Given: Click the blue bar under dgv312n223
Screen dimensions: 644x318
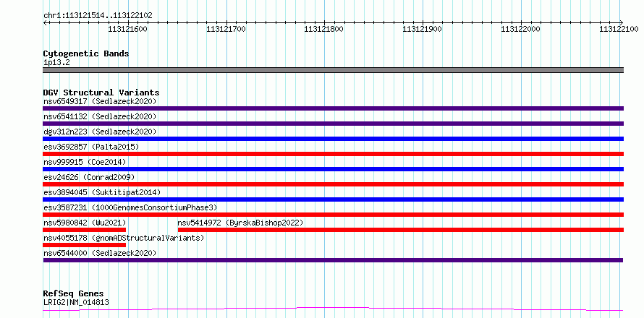Looking at the screenshot, I should [x=334, y=139].
